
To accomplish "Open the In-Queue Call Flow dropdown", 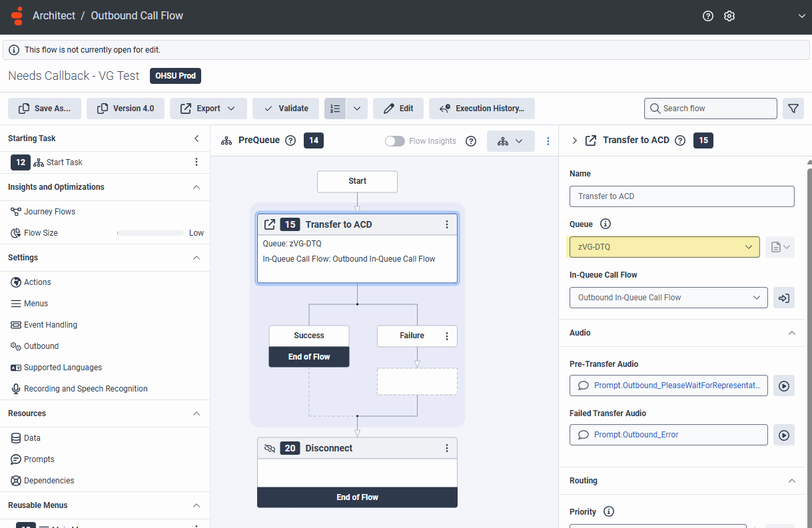I will click(x=669, y=298).
